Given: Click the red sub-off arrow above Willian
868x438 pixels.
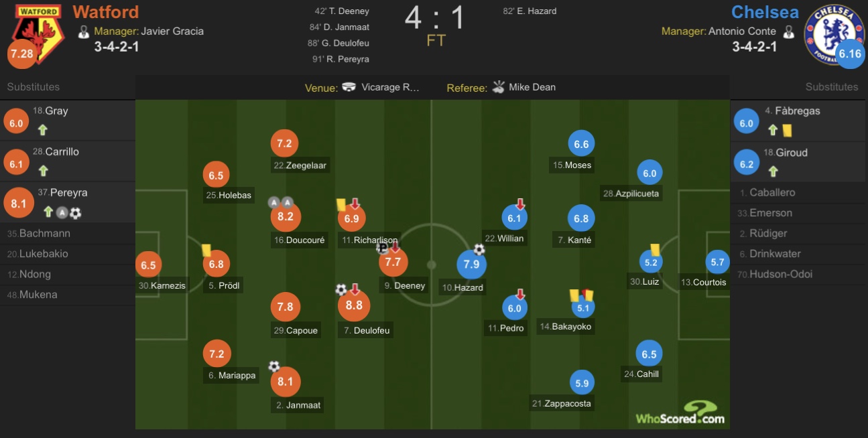Looking at the screenshot, I should click(x=519, y=204).
